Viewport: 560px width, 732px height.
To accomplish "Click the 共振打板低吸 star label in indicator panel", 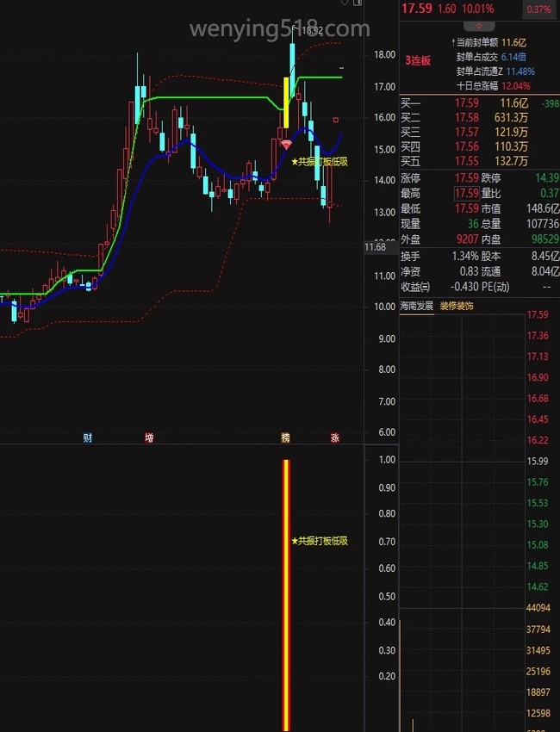I will click(x=320, y=541).
